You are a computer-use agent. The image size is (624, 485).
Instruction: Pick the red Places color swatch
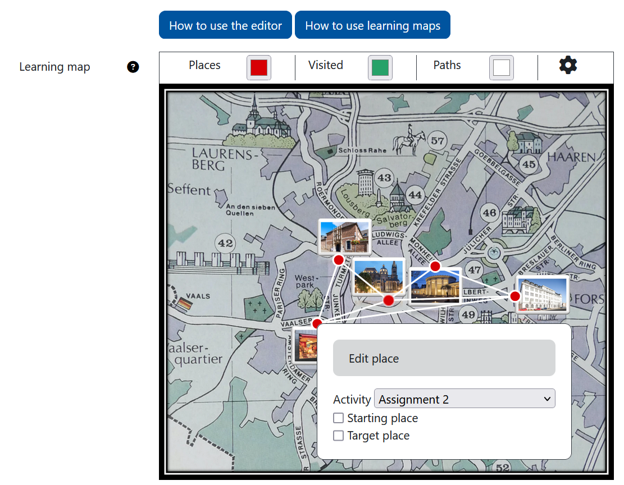(259, 67)
